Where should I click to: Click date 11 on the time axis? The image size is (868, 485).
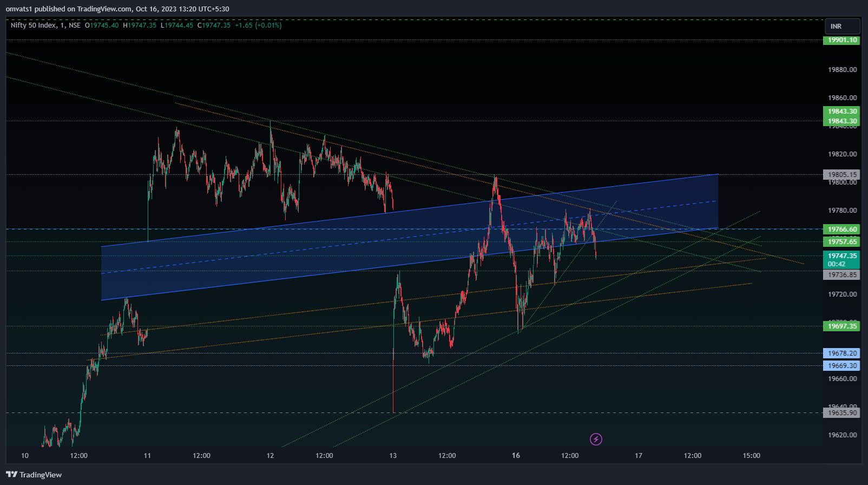point(147,456)
